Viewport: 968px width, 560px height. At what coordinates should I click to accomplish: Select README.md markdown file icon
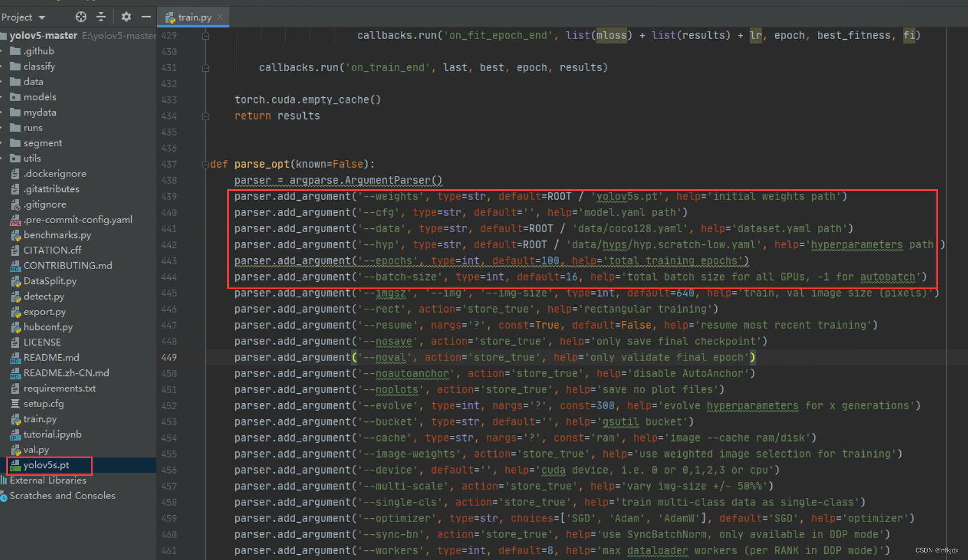16,358
